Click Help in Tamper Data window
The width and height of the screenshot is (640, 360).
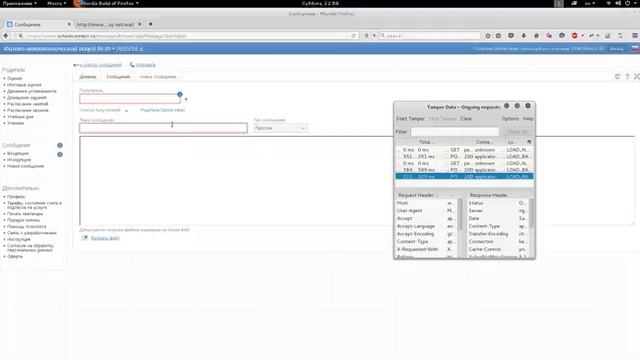tap(528, 119)
